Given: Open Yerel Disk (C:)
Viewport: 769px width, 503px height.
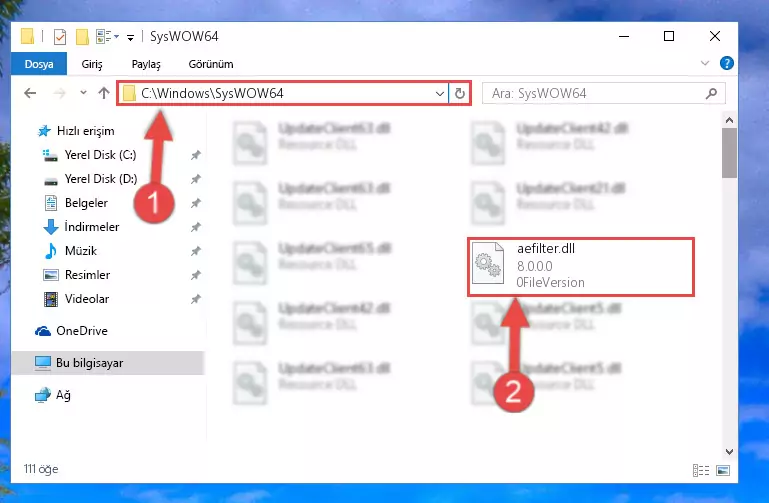Looking at the screenshot, I should click(x=101, y=155).
